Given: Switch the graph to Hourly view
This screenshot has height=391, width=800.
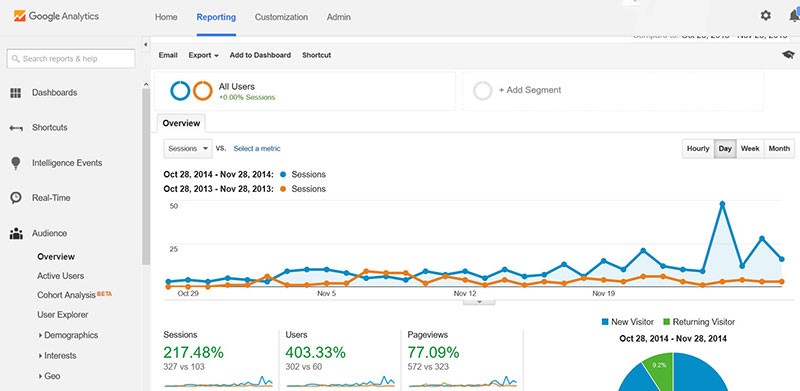Looking at the screenshot, I should pyautogui.click(x=698, y=149).
